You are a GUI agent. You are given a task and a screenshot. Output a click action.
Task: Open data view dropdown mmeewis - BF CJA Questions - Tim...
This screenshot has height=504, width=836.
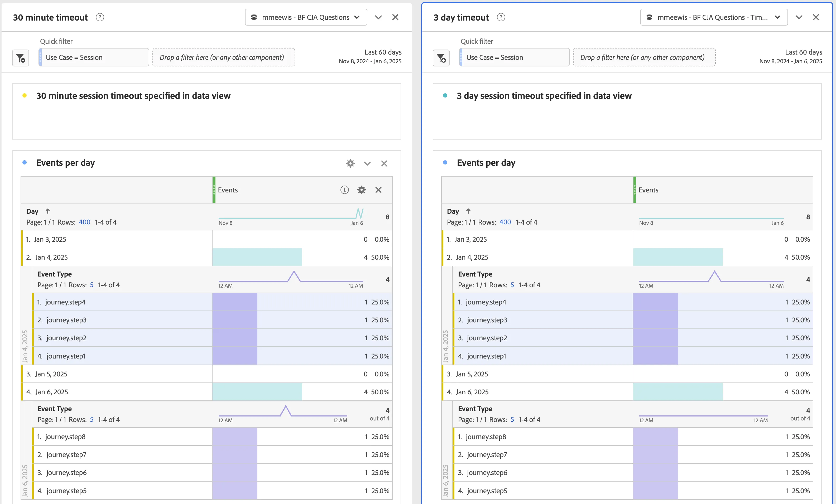click(x=714, y=17)
